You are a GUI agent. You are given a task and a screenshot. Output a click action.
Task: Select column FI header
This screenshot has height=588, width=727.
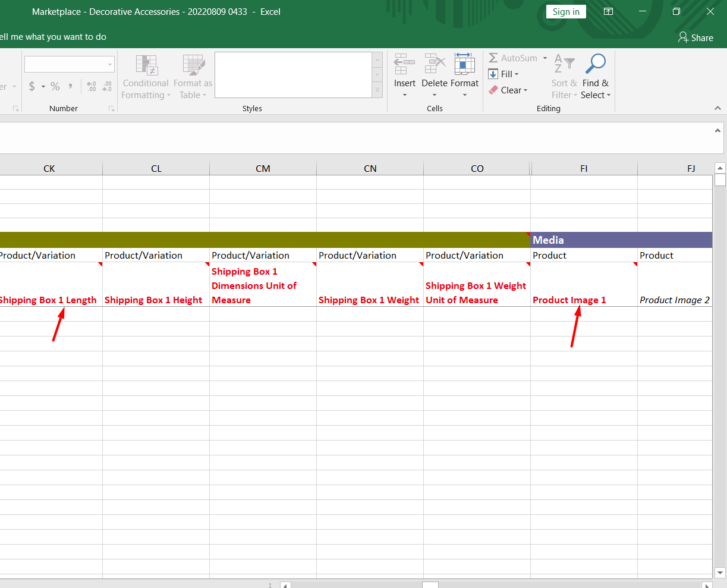click(584, 168)
